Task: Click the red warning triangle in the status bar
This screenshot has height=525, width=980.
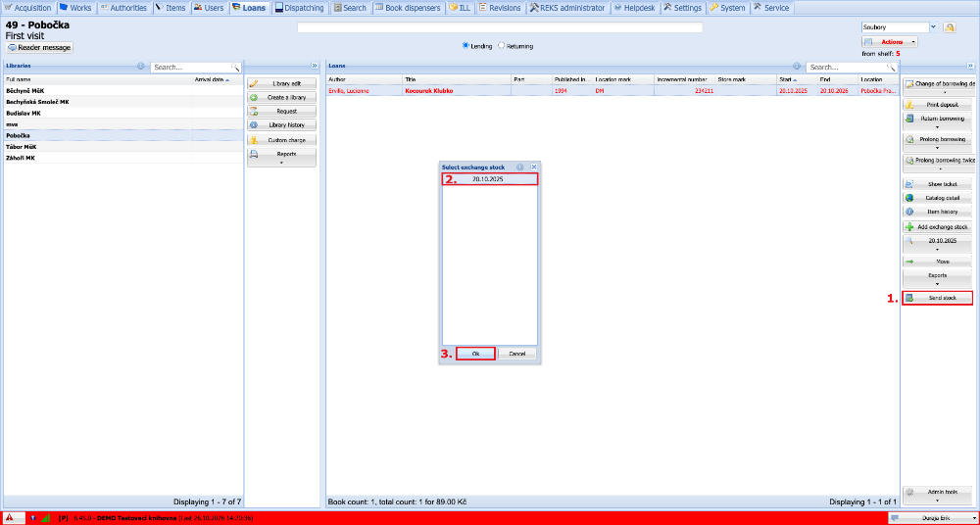Action: 10,518
